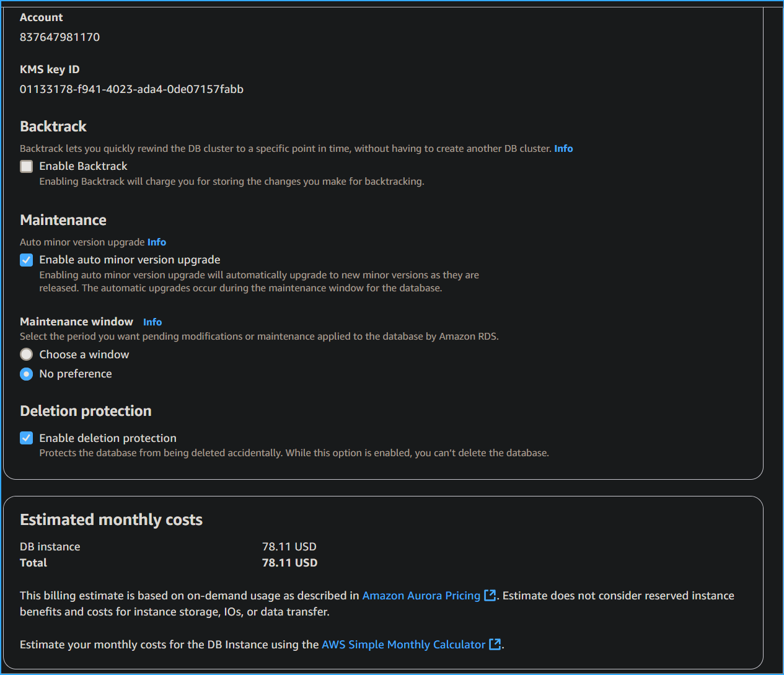The width and height of the screenshot is (784, 675).
Task: Click the Maintenance section heading
Action: click(63, 219)
